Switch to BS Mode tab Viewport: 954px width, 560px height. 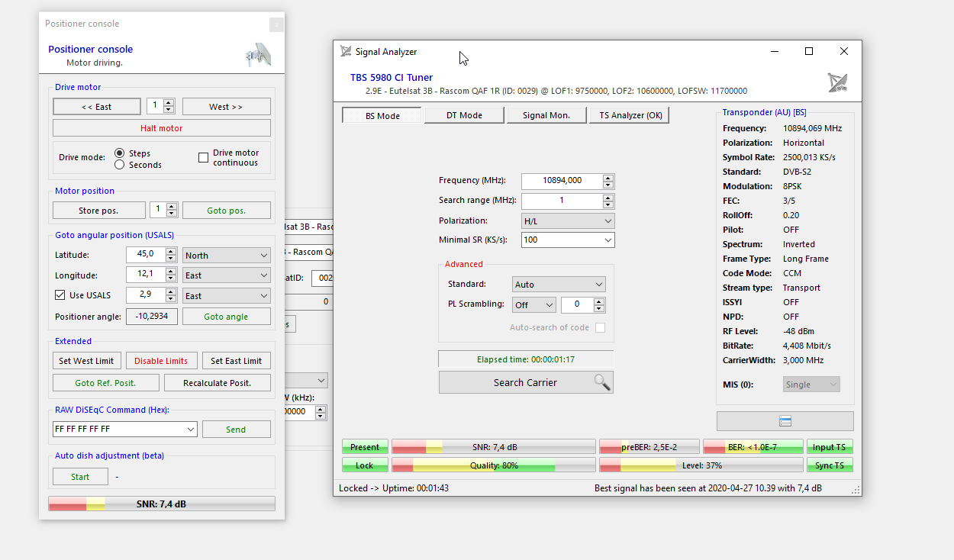click(382, 115)
